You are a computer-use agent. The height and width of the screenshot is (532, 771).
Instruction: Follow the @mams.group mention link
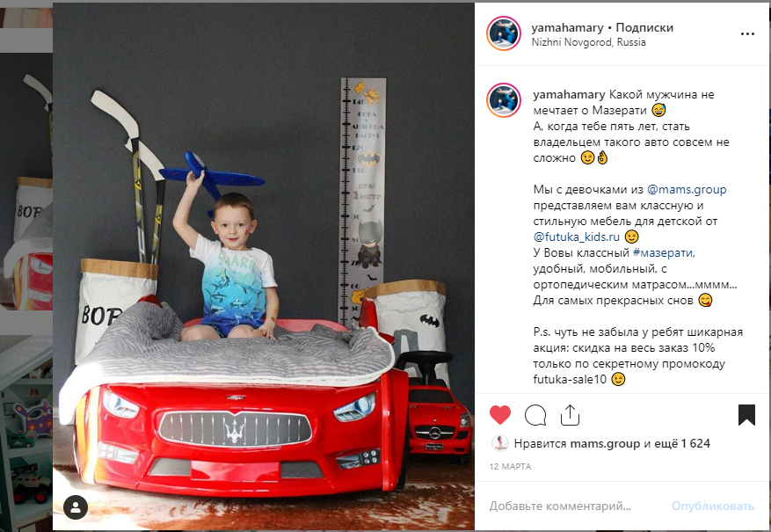tap(687, 189)
